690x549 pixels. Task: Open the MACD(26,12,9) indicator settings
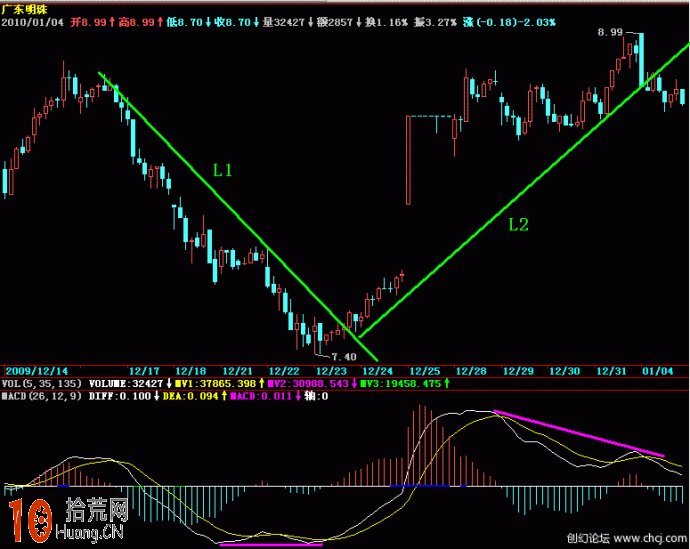point(41,396)
